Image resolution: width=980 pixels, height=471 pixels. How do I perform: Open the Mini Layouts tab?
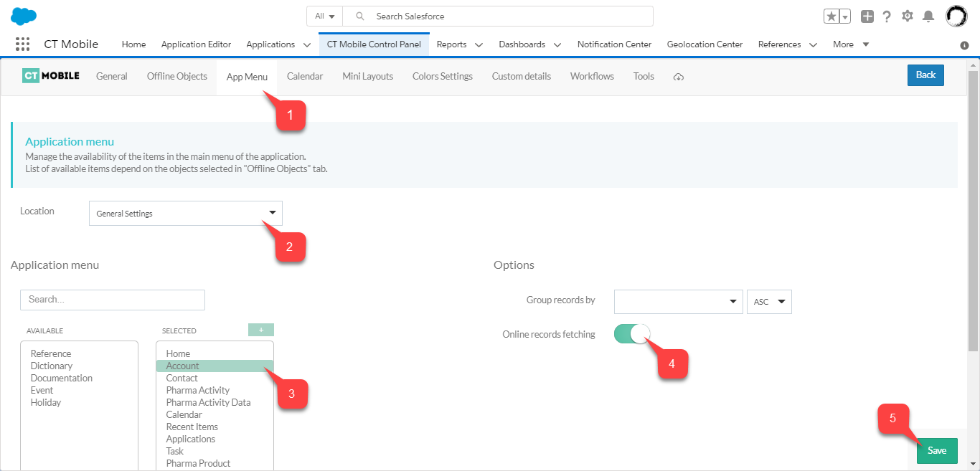367,76
